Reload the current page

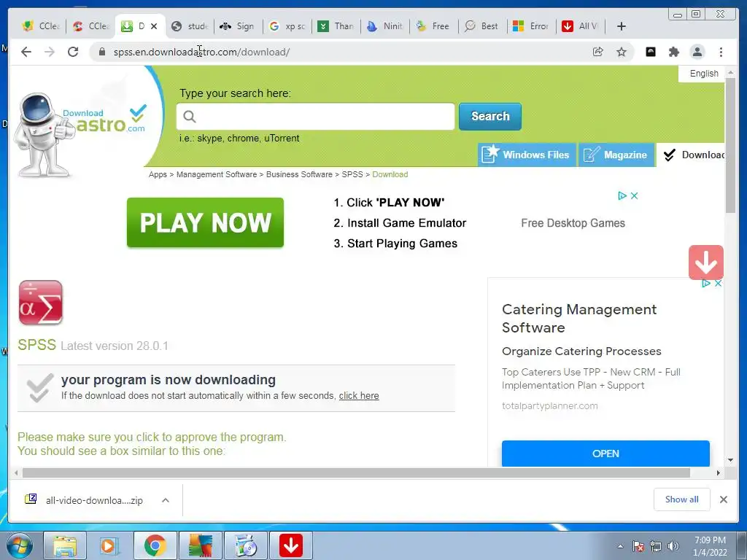[73, 52]
